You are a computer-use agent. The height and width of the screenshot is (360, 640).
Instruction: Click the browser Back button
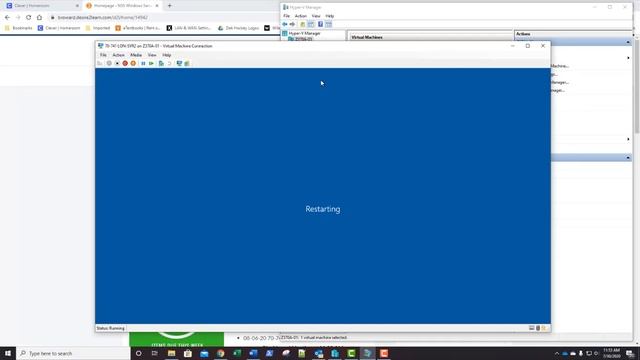(7, 18)
